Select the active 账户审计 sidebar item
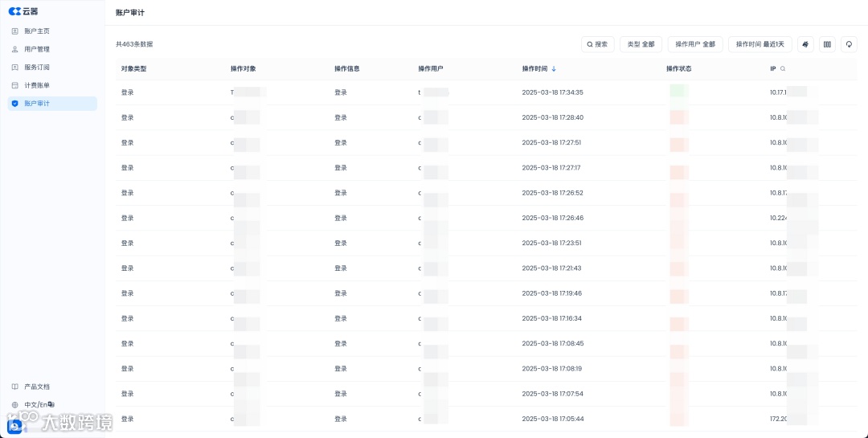Image resolution: width=868 pixels, height=438 pixels. [52, 104]
